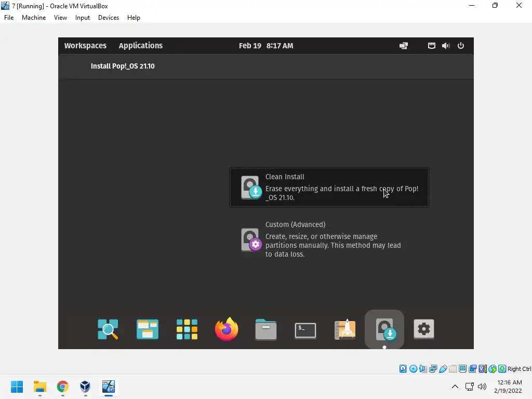This screenshot has width=532, height=399.
Task: Click the Right Ctrl host key label
Action: pyautogui.click(x=520, y=369)
